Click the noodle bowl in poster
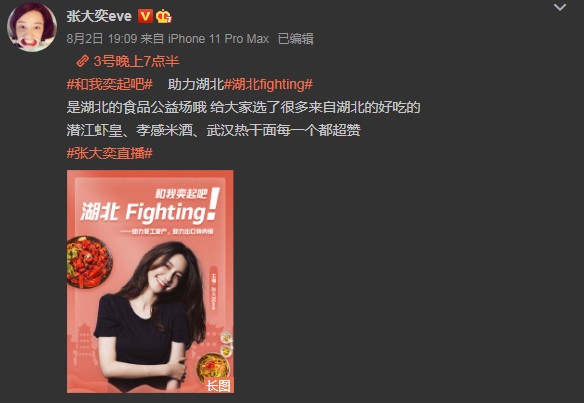Screen dimensions: 584x403 tap(213, 367)
